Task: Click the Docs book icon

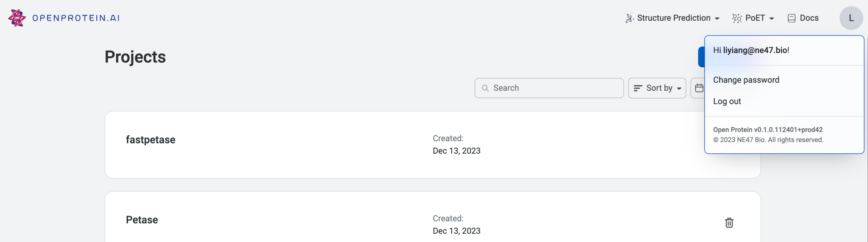Action: coord(791,18)
